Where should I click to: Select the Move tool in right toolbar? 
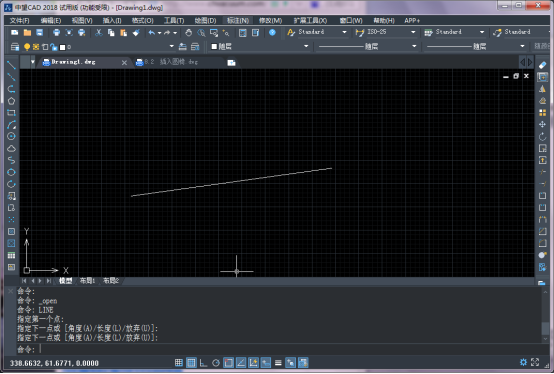[x=542, y=124]
